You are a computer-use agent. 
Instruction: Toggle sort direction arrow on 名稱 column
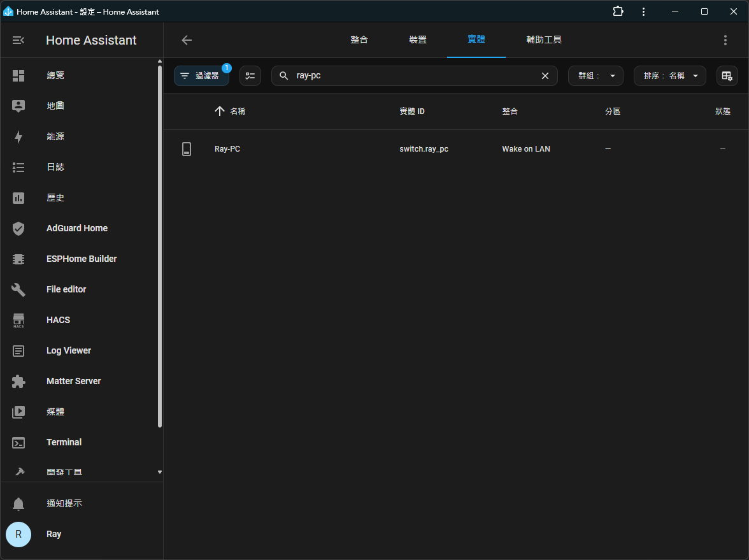(x=220, y=111)
